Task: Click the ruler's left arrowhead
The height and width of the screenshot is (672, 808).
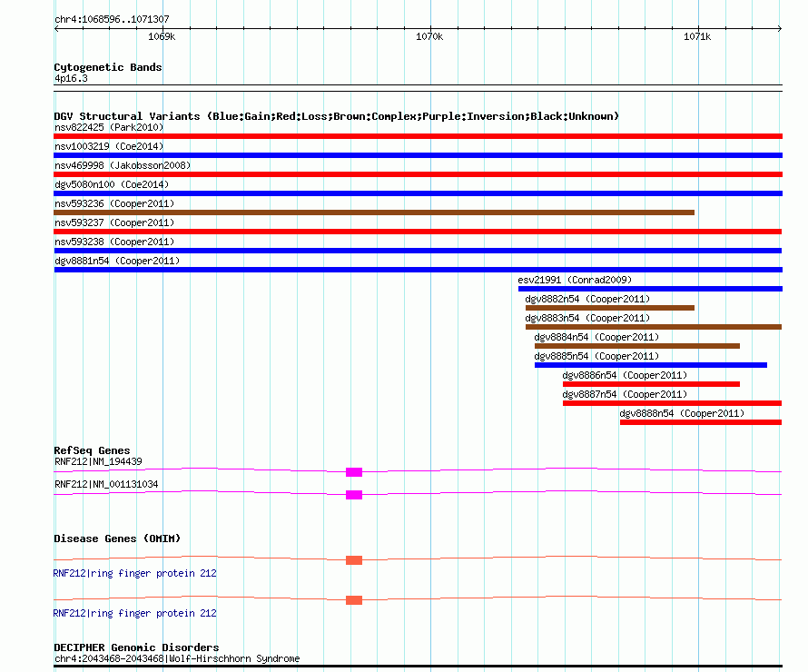Action: (56, 29)
